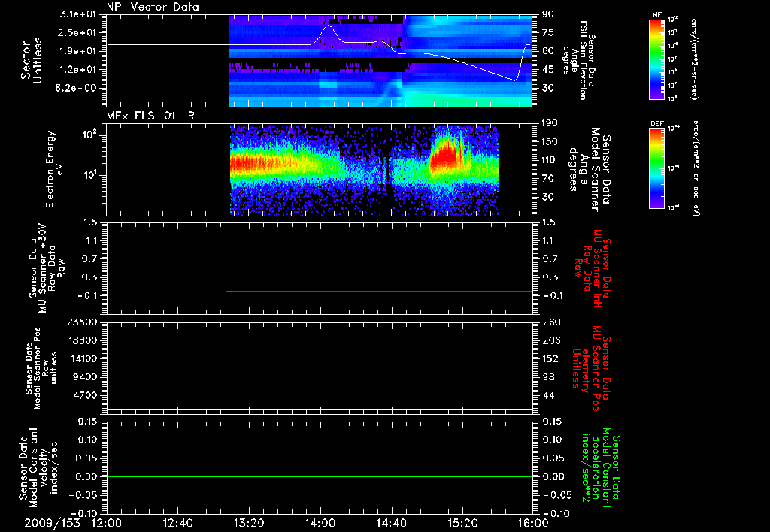Viewport: 770px width, 532px height.
Task: Click the "9400" scanner position axis tick
Action: tap(86, 377)
